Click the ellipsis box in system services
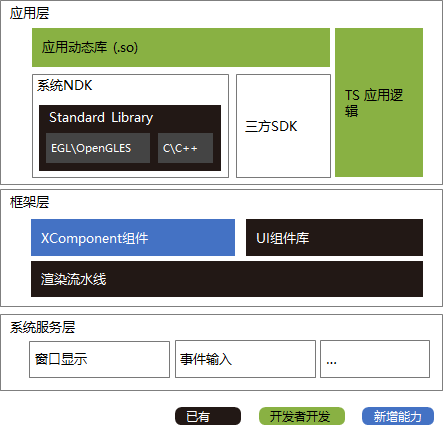443x431 pixels. click(375, 359)
